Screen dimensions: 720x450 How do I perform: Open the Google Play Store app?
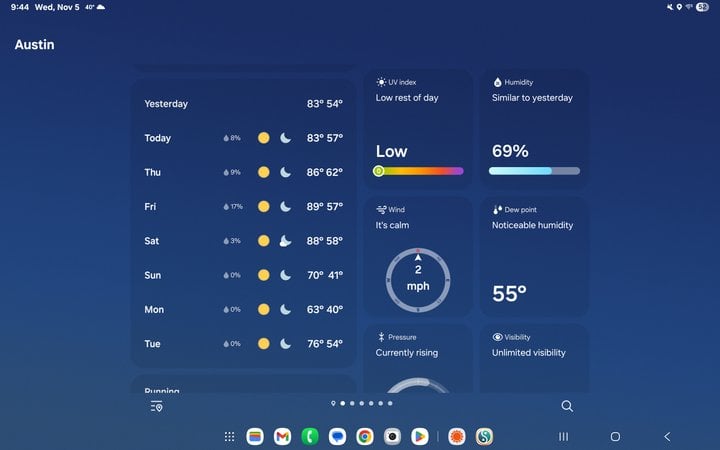(420, 437)
